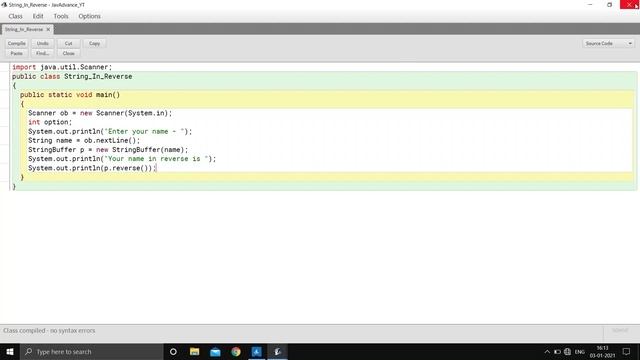Click the p.reverse() println line
The width and height of the screenshot is (640, 360).
92,168
